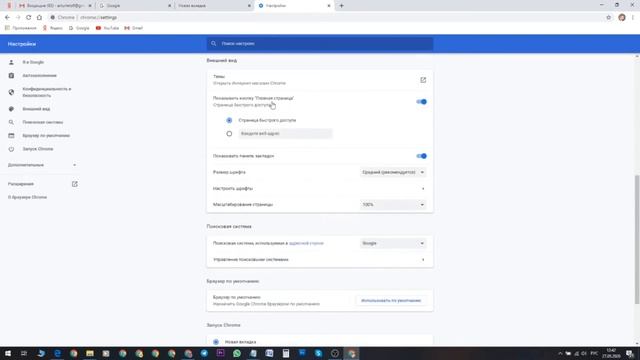Open 'Я и Google' in the sidebar
The width and height of the screenshot is (640, 360).
pyautogui.click(x=33, y=62)
